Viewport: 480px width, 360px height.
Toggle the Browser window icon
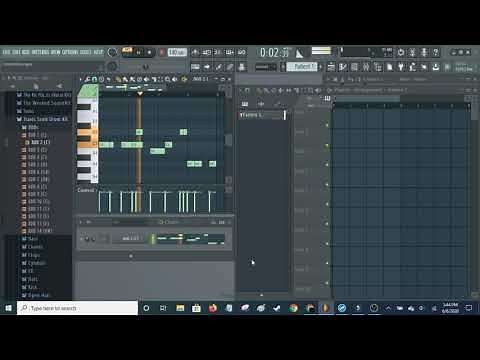click(x=378, y=67)
